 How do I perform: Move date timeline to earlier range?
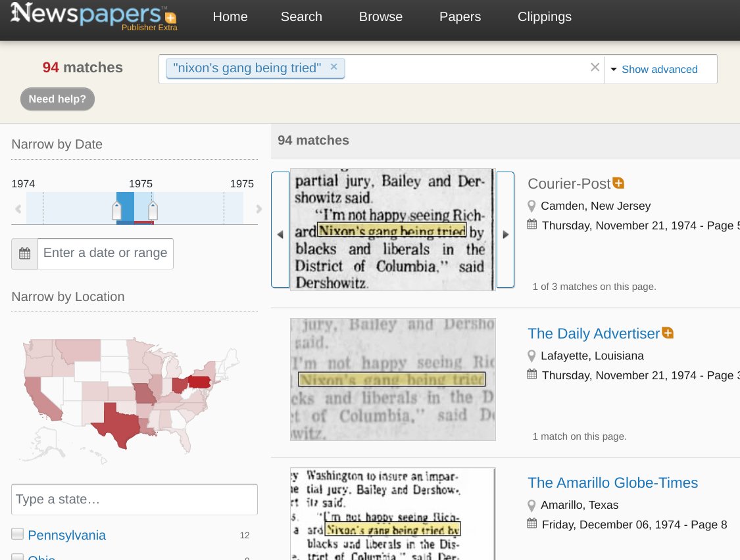[18, 208]
